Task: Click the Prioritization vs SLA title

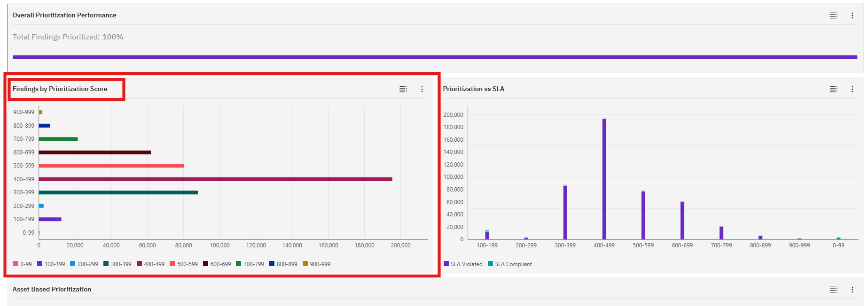Action: [474, 89]
